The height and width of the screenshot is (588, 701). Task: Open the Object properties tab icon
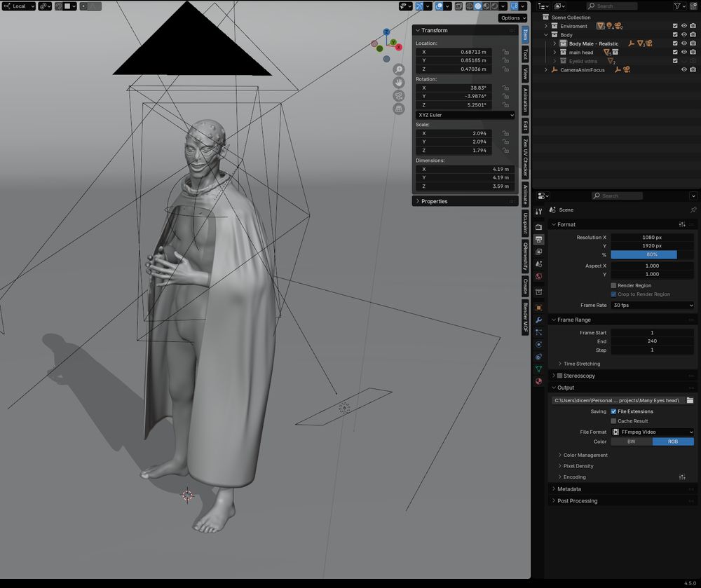click(538, 308)
